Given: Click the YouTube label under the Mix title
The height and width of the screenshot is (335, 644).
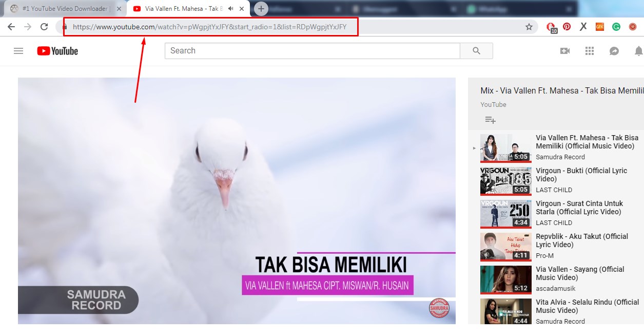Looking at the screenshot, I should (x=493, y=105).
